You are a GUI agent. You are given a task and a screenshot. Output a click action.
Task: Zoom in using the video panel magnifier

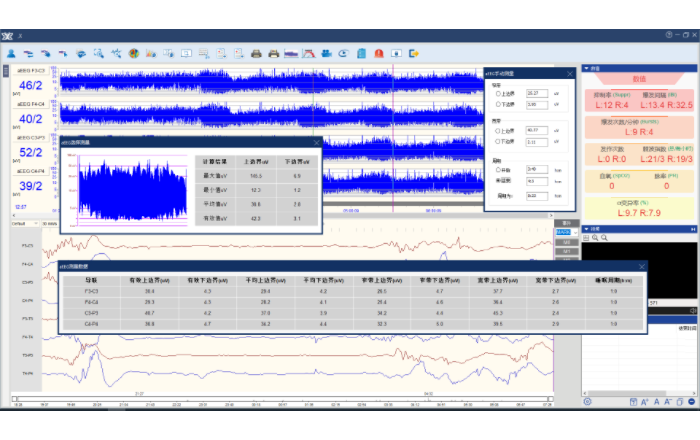coord(595,238)
